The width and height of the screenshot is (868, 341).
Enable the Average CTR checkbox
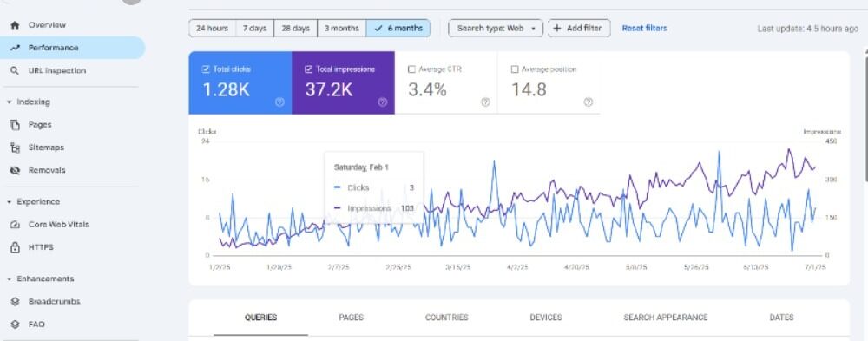point(411,69)
